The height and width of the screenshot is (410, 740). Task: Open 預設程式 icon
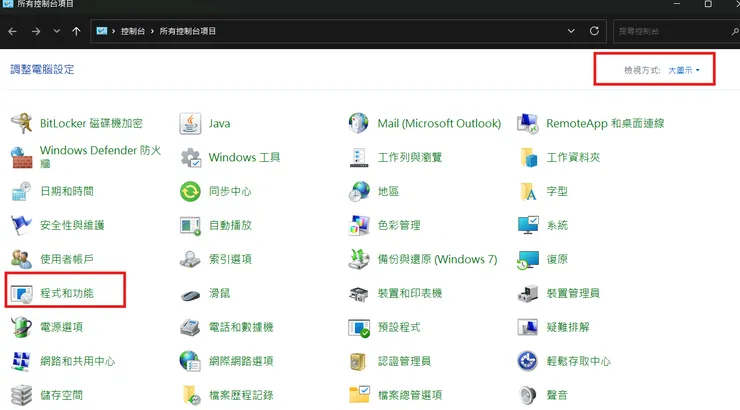359,327
